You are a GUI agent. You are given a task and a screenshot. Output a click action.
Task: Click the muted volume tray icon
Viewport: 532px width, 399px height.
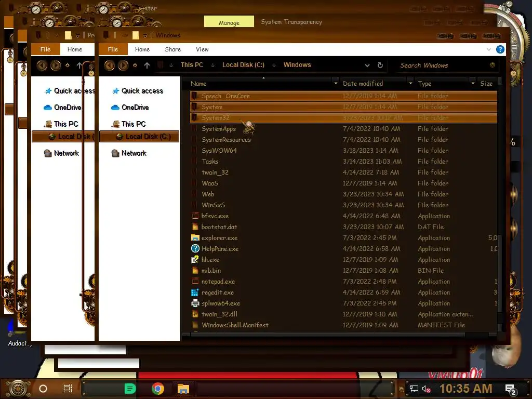coord(426,389)
